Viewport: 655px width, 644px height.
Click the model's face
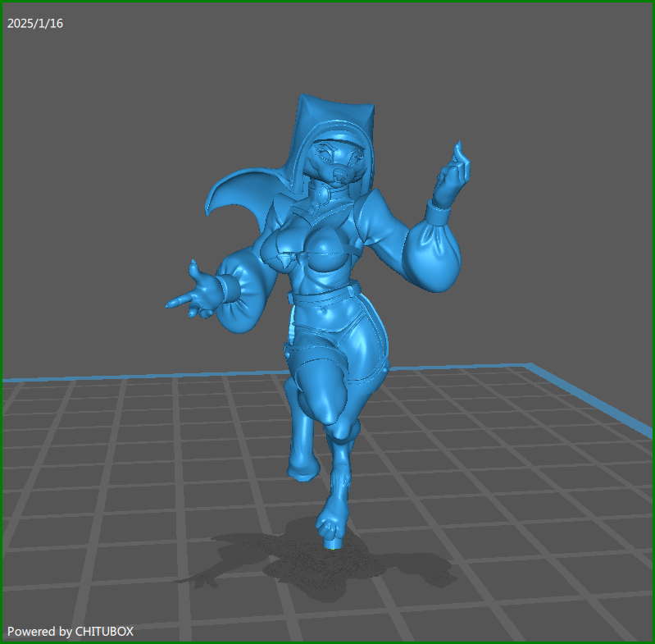click(339, 162)
